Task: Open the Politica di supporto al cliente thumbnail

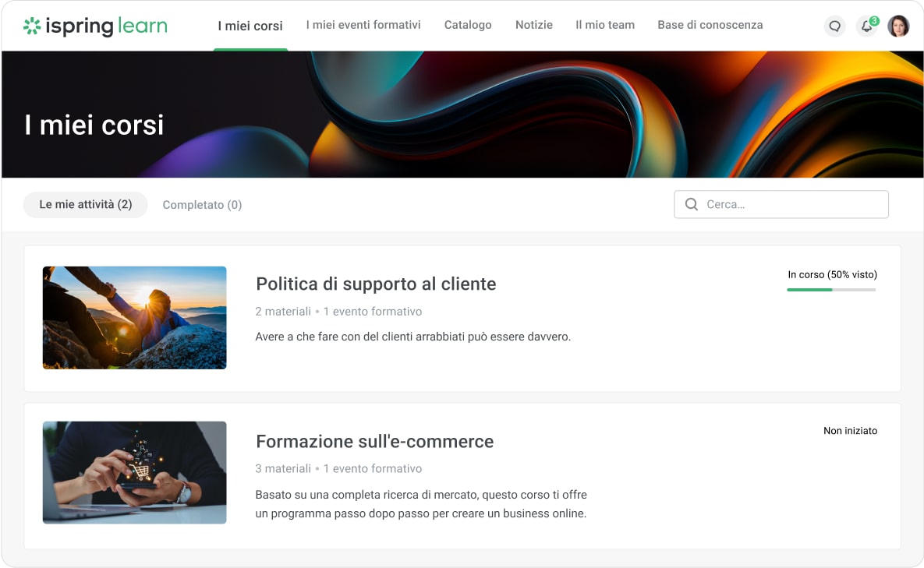Action: (134, 317)
